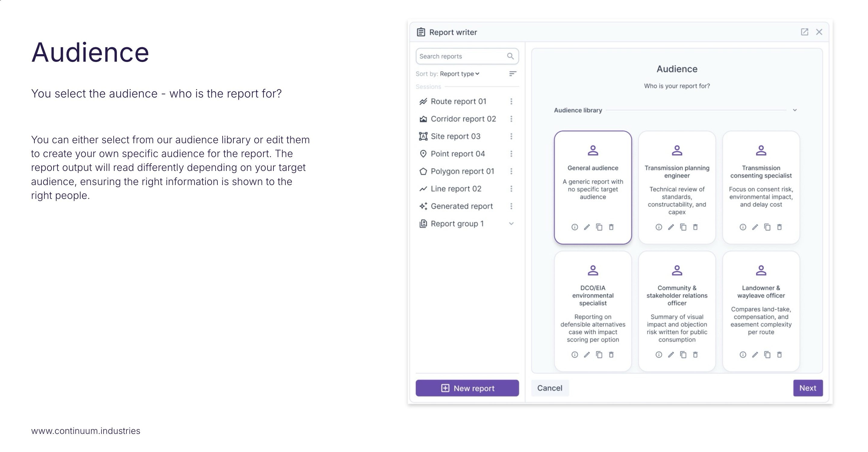Delete Transmission planning engineer audience
Viewport: 868px width, 452px height.
pos(695,227)
